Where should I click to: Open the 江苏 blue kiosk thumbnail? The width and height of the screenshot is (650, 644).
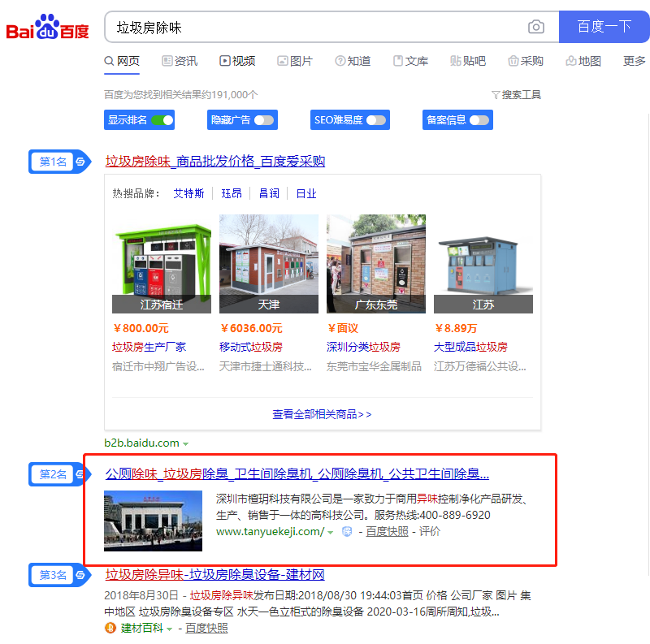click(x=483, y=264)
